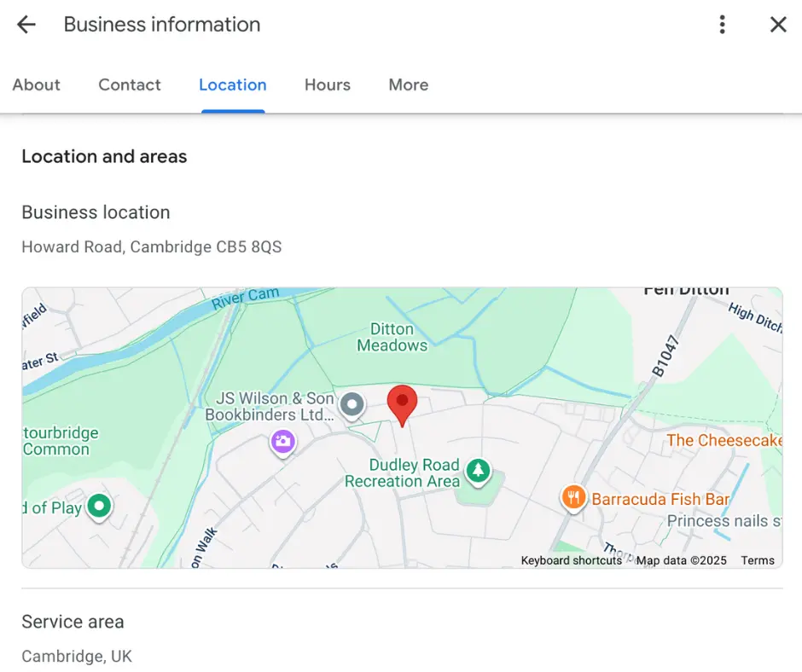Open the three-dot more options menu
Screen dimensions: 802x672
click(x=722, y=25)
